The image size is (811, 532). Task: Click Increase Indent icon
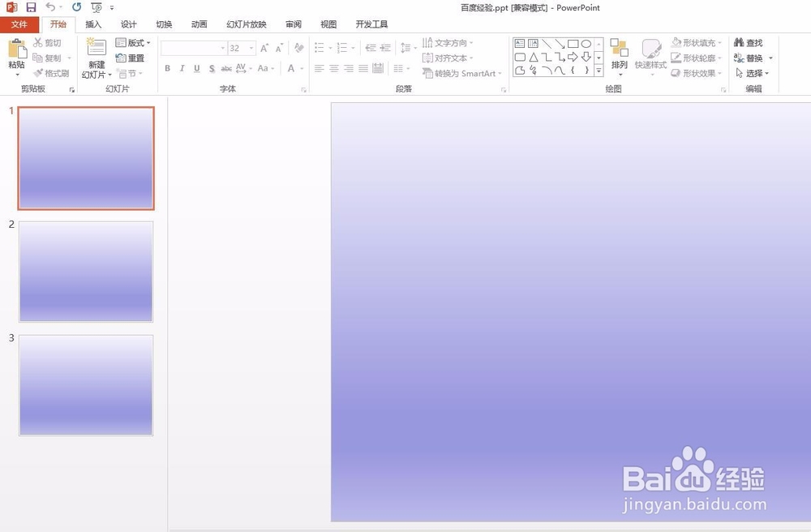point(385,48)
